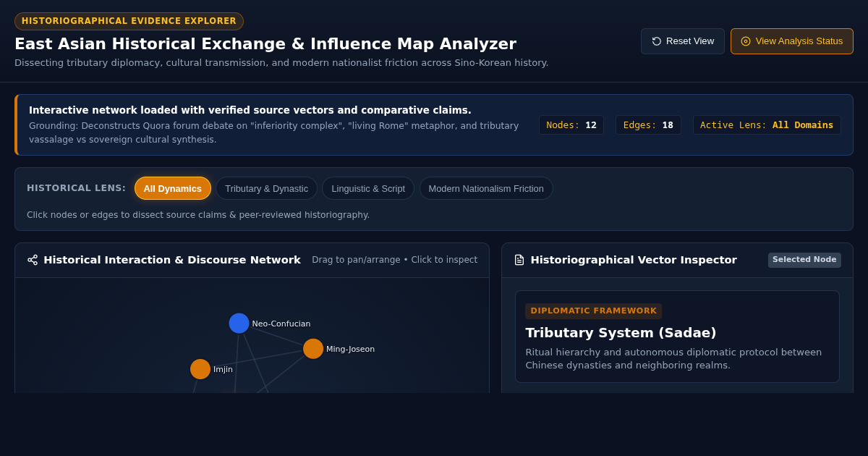The height and width of the screenshot is (456, 868).
Task: Click the Imjin node label
Action: [x=223, y=369]
